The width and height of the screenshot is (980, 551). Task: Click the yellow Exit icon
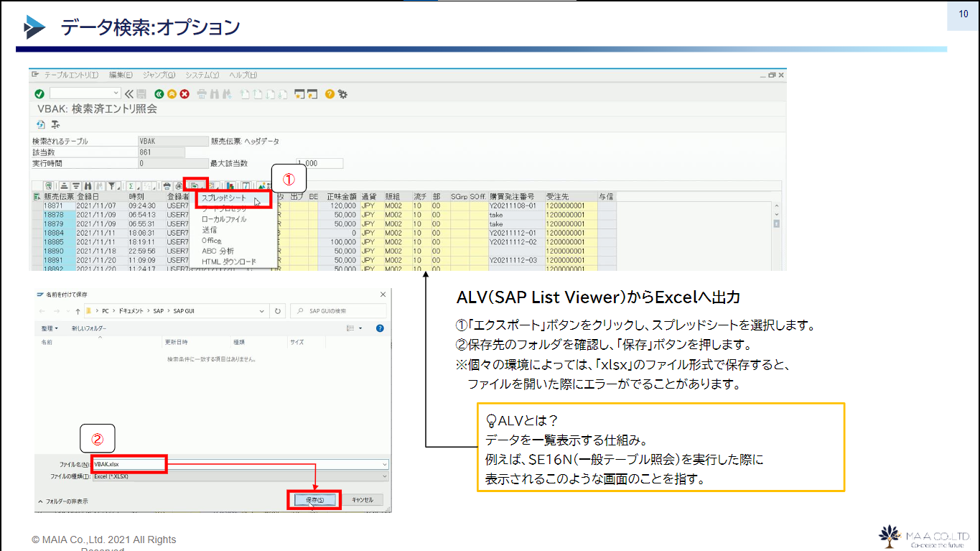point(172,94)
